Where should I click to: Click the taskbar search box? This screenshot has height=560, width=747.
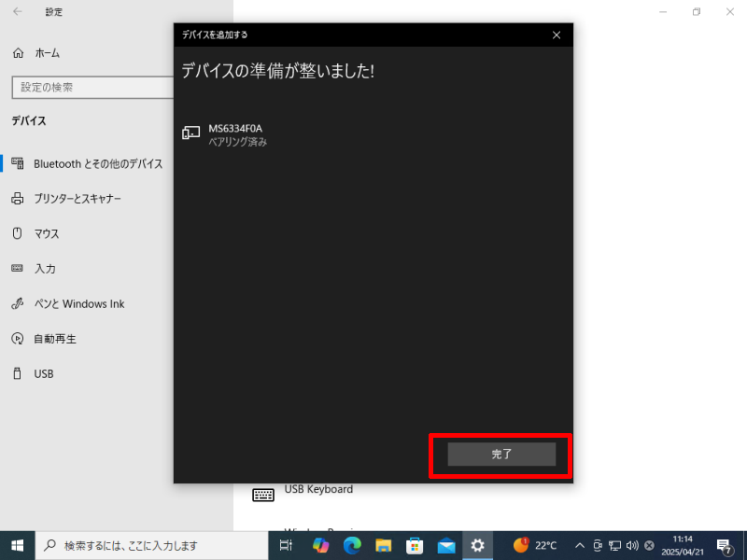click(152, 546)
